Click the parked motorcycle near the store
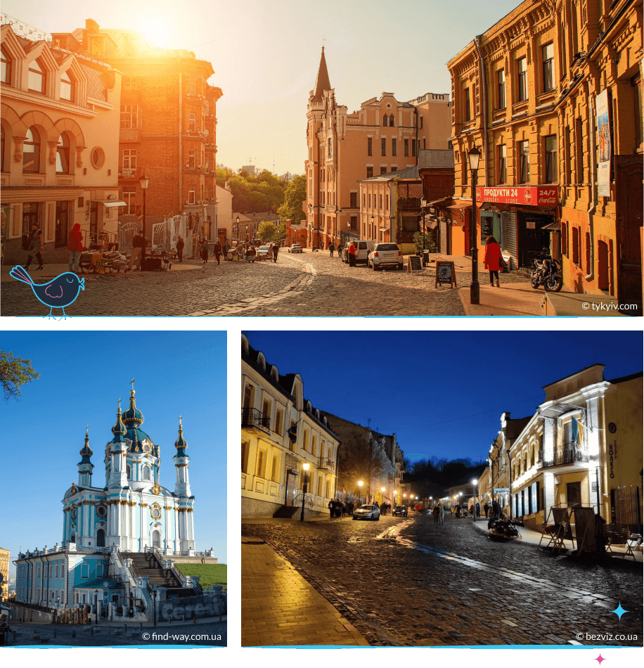This screenshot has height=668, width=644. [x=546, y=273]
